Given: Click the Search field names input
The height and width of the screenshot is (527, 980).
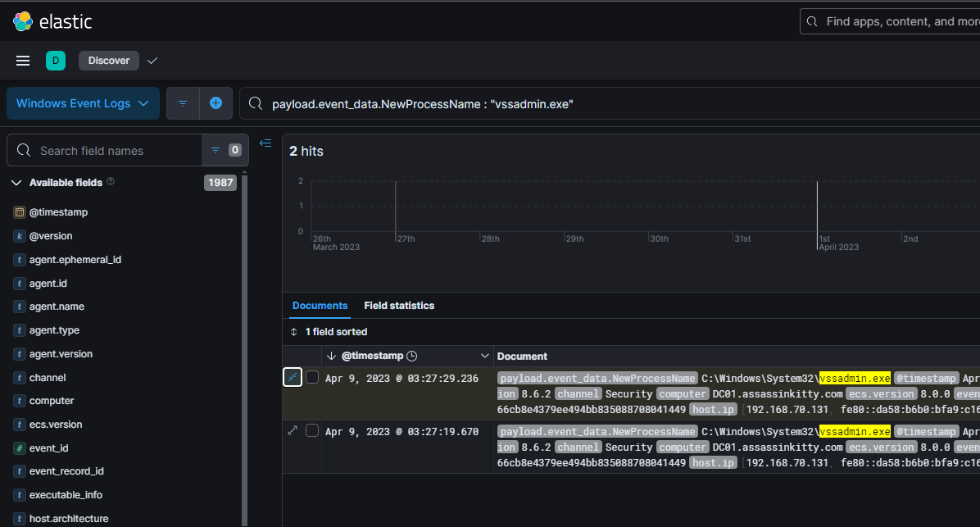Looking at the screenshot, I should coord(115,151).
